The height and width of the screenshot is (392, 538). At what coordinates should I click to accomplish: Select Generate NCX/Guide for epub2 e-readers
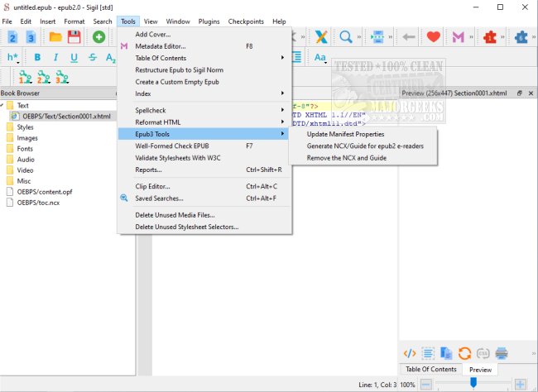point(363,146)
